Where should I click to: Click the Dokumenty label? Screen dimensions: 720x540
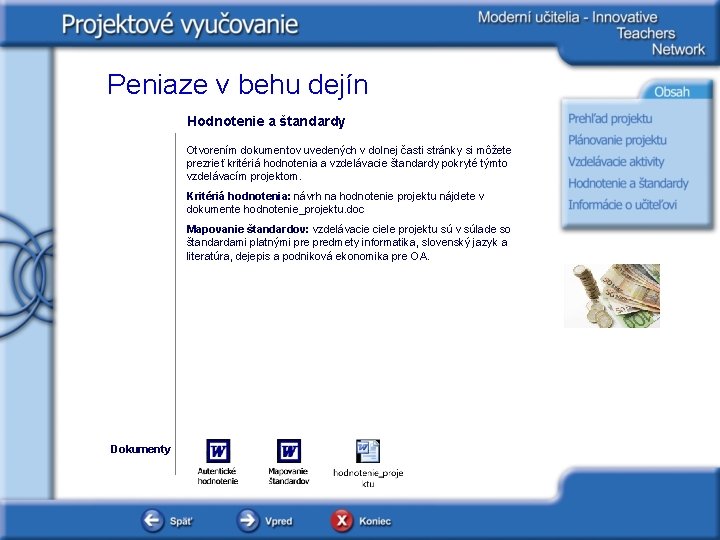[x=141, y=449]
